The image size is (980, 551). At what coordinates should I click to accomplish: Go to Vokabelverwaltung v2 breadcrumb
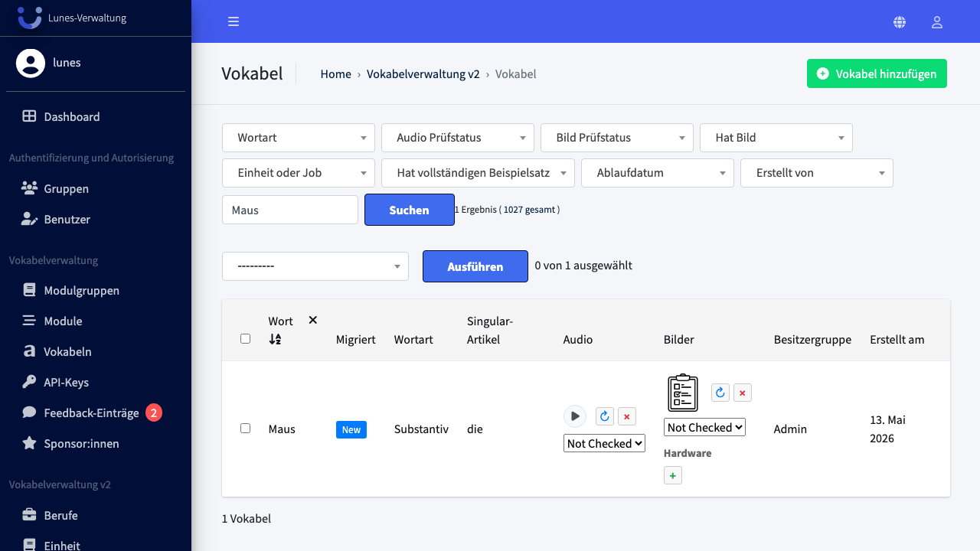(423, 74)
